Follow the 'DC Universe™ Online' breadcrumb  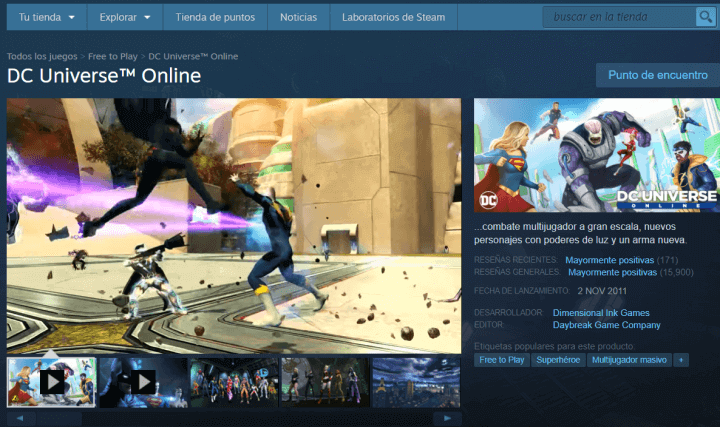[x=193, y=56]
